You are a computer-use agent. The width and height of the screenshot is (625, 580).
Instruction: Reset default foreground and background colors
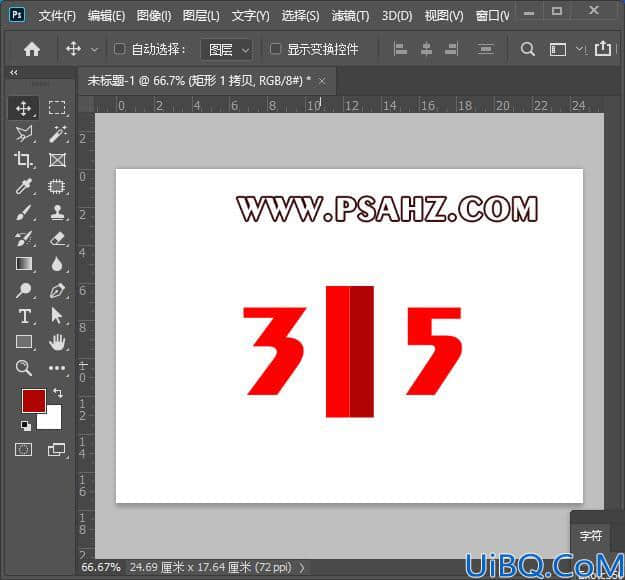(26, 426)
